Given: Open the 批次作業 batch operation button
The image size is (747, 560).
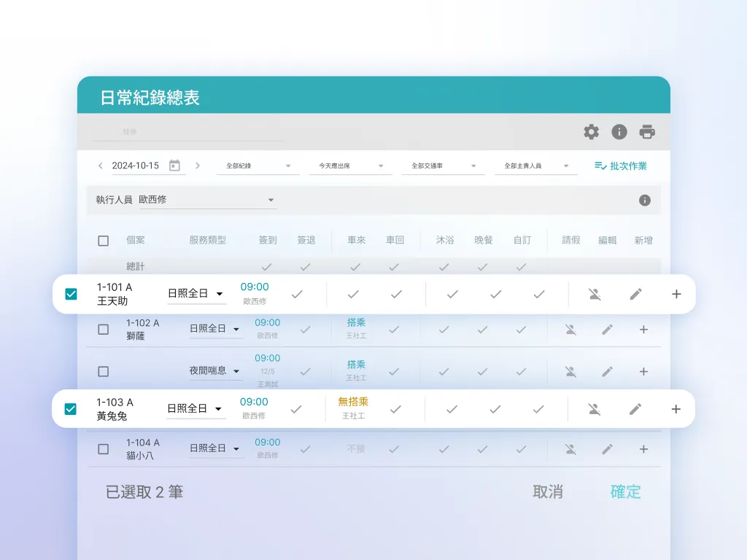Looking at the screenshot, I should coord(621,166).
